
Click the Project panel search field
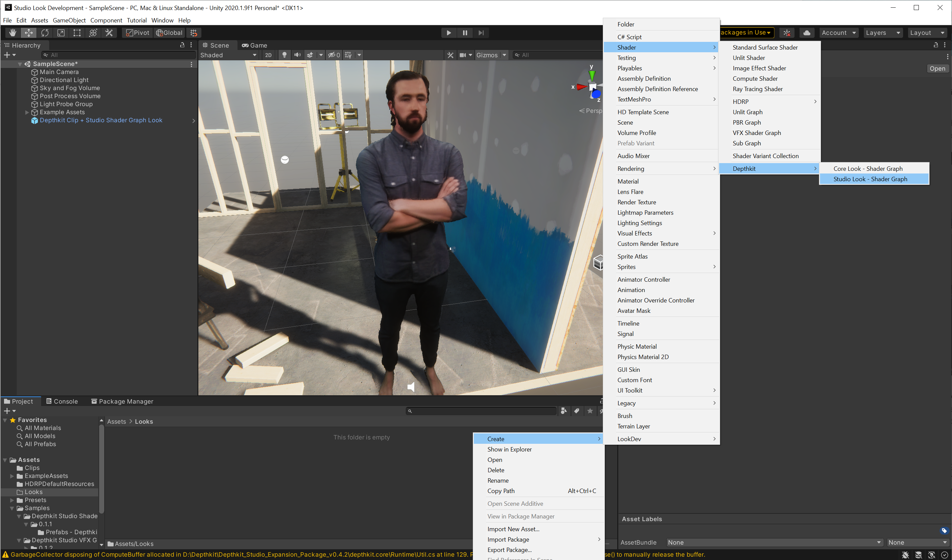click(482, 411)
